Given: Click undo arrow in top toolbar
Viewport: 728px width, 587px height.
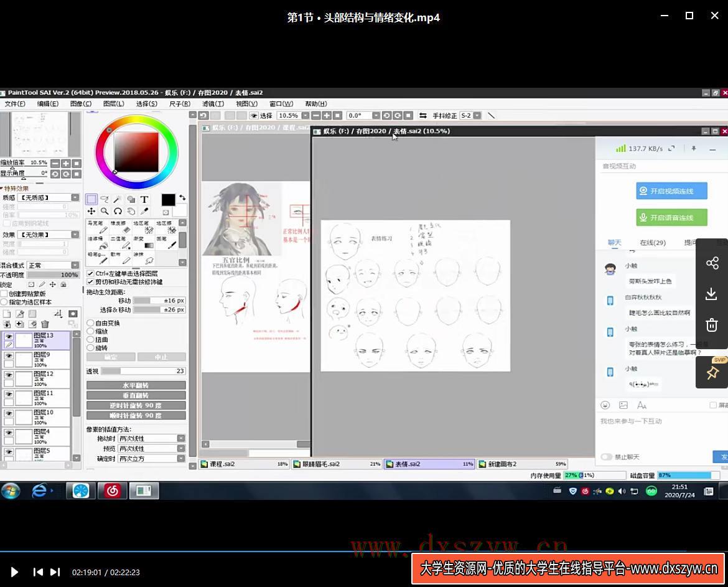Looking at the screenshot, I should 203,116.
